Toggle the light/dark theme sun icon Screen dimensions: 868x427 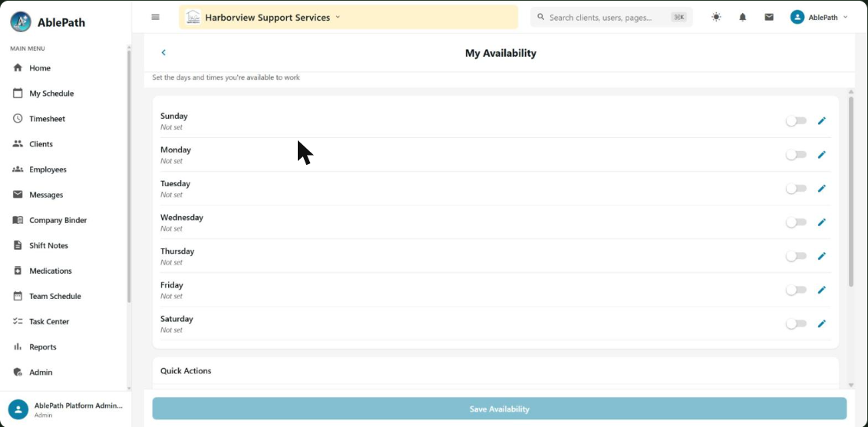pyautogui.click(x=716, y=17)
